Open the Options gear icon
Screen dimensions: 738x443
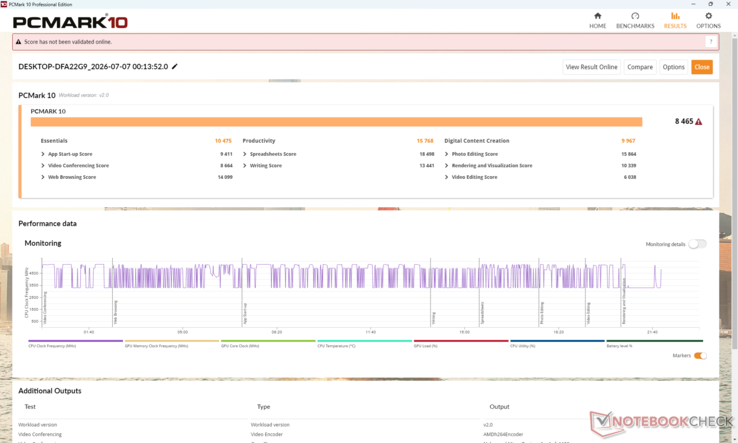pyautogui.click(x=708, y=16)
